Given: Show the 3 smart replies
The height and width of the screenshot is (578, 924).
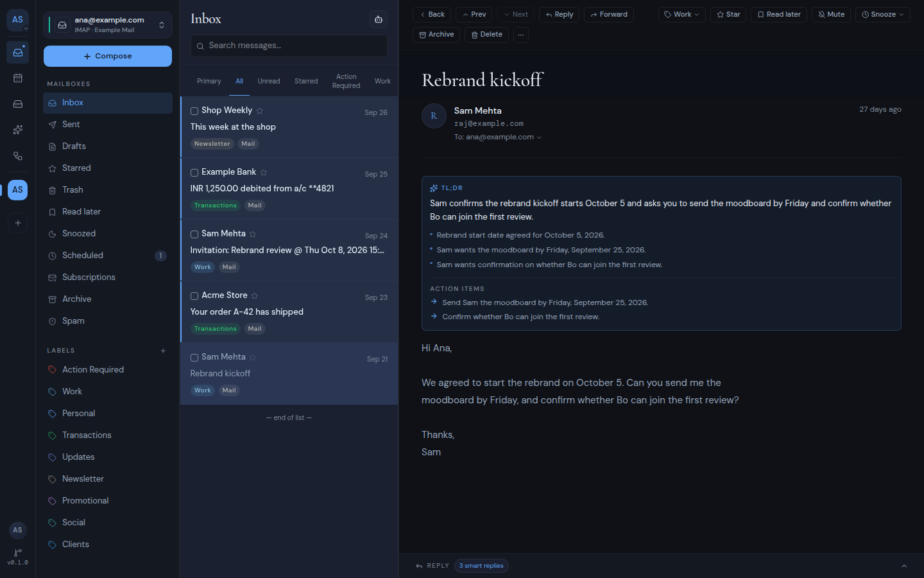Looking at the screenshot, I should tap(481, 566).
